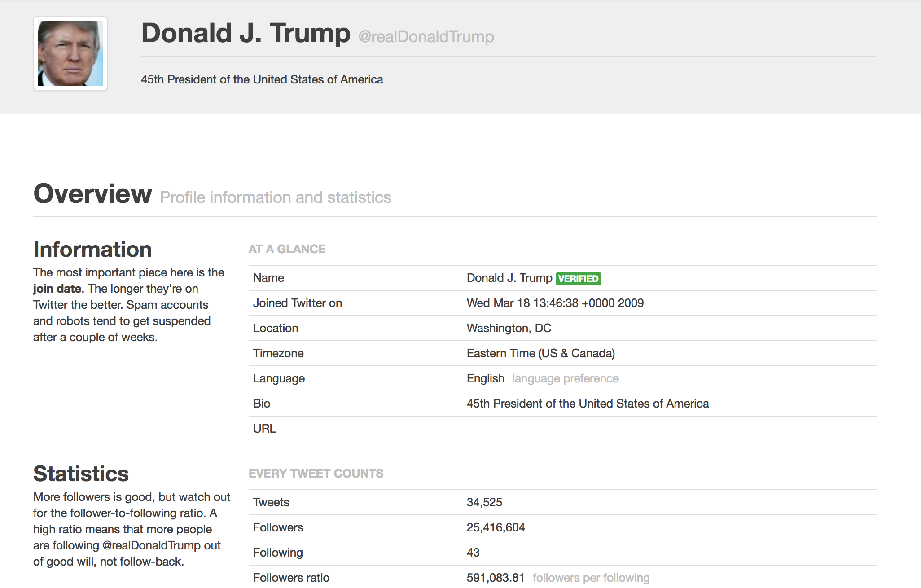
Task: Click the Washington, DC location value
Action: pyautogui.click(x=509, y=328)
